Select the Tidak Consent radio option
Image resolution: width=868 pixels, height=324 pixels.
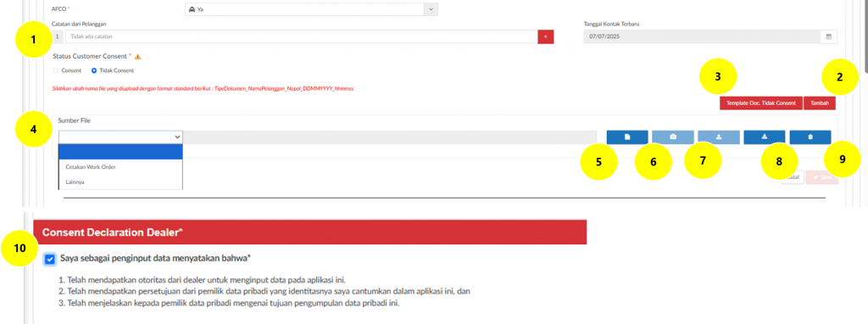(x=94, y=71)
